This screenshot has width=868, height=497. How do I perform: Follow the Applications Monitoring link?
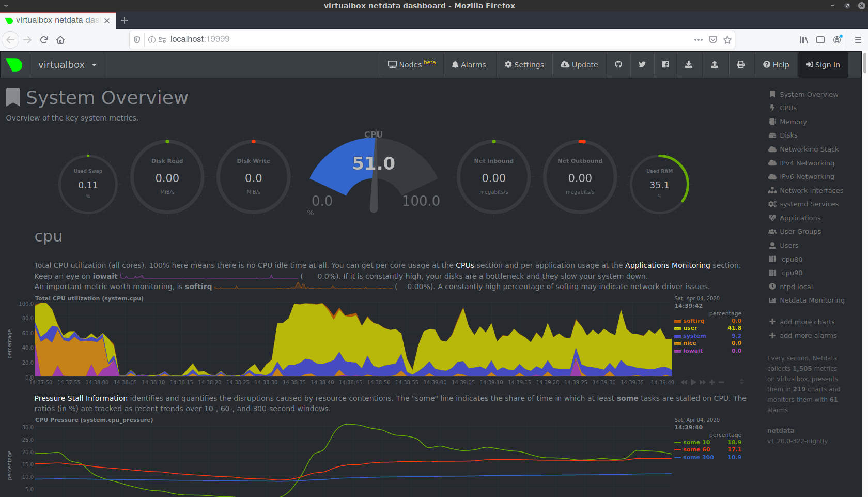coord(668,265)
